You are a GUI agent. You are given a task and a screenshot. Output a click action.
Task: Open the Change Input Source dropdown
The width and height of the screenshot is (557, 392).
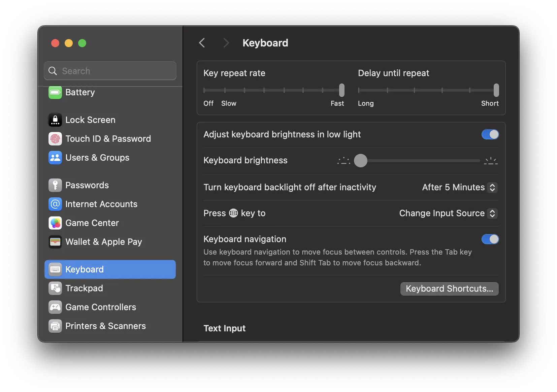[x=447, y=213]
